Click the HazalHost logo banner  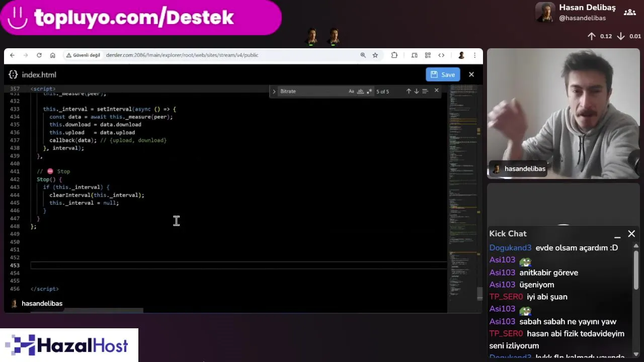[69, 345]
